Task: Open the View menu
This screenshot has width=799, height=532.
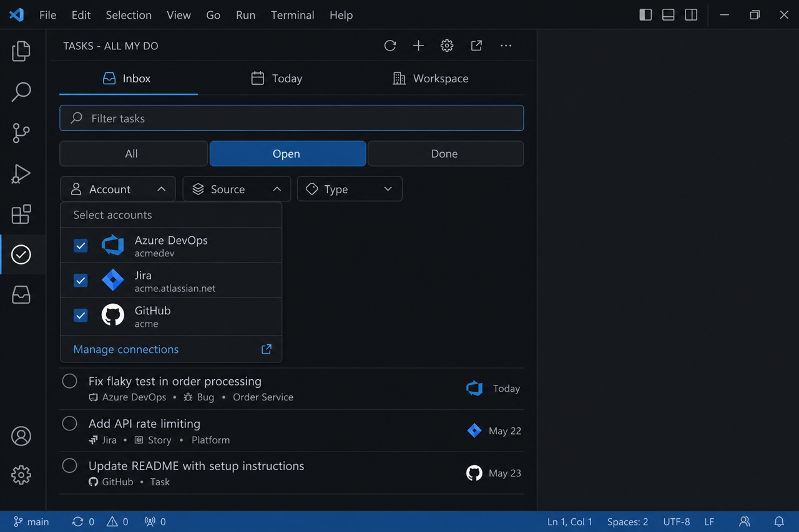Action: pyautogui.click(x=179, y=15)
